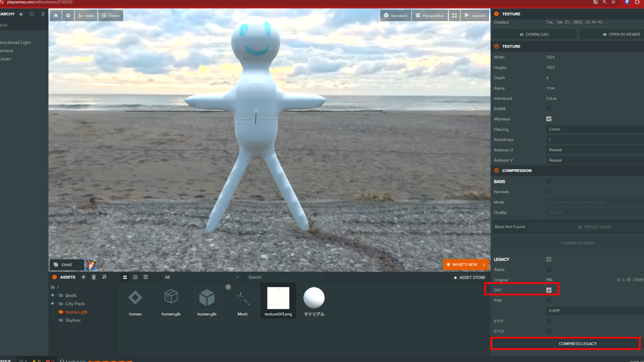This screenshot has height=362, width=644.
Task: Delete the selected entity in the Hierarchy
Action: point(43,14)
